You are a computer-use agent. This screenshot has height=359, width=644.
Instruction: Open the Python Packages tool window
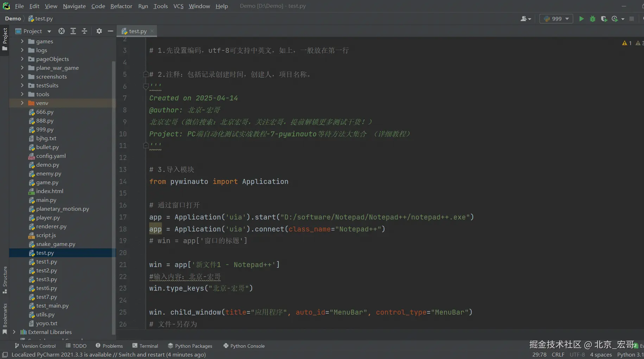coord(190,346)
